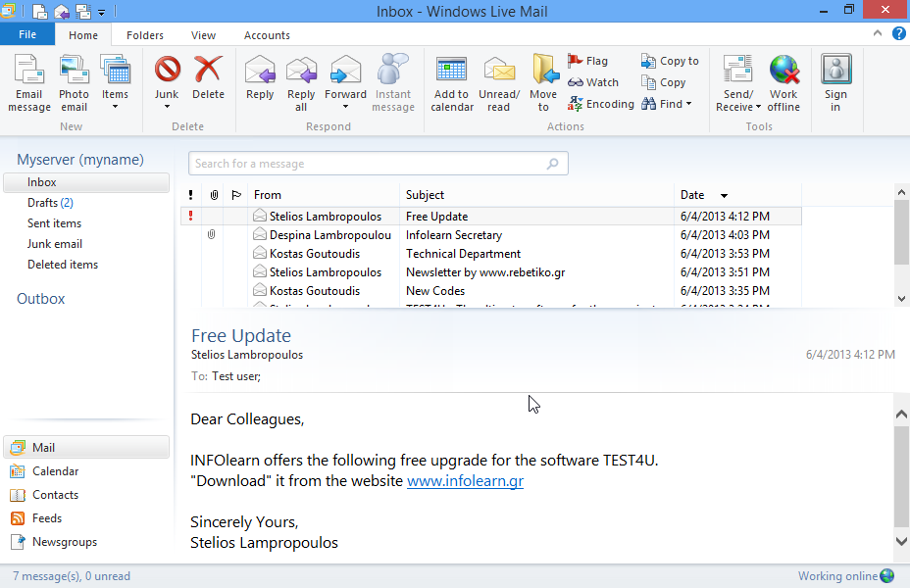Image resolution: width=910 pixels, height=588 pixels.
Task: Open the www.infolearn.gr link
Action: tap(466, 481)
